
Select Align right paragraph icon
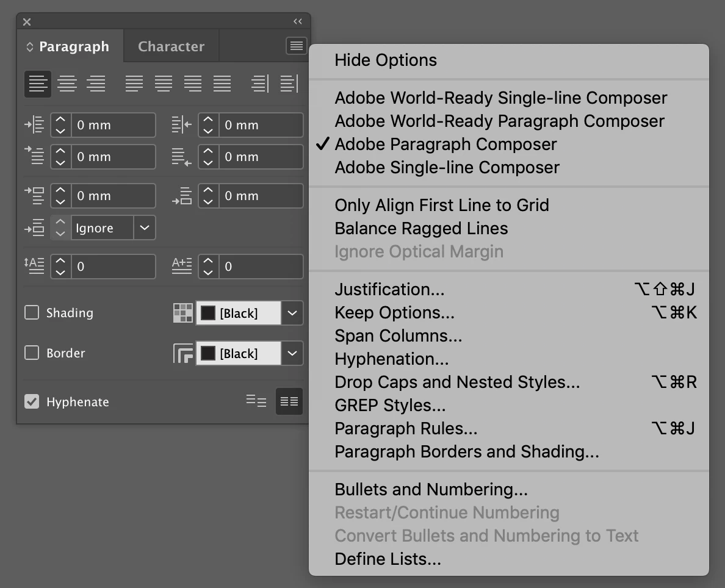click(96, 84)
